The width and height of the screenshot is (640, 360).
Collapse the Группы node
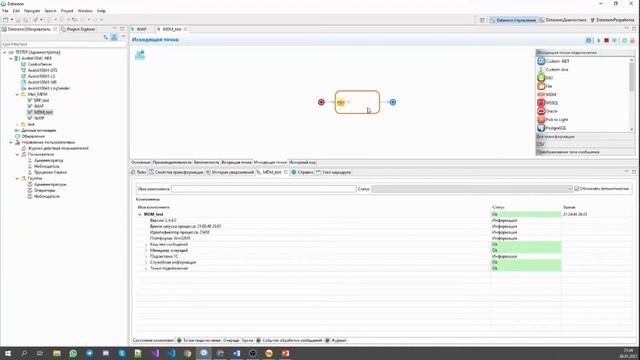(x=17, y=178)
